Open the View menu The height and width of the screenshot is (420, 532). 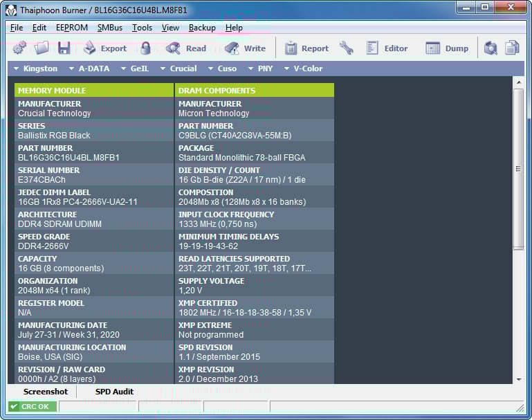pos(170,28)
